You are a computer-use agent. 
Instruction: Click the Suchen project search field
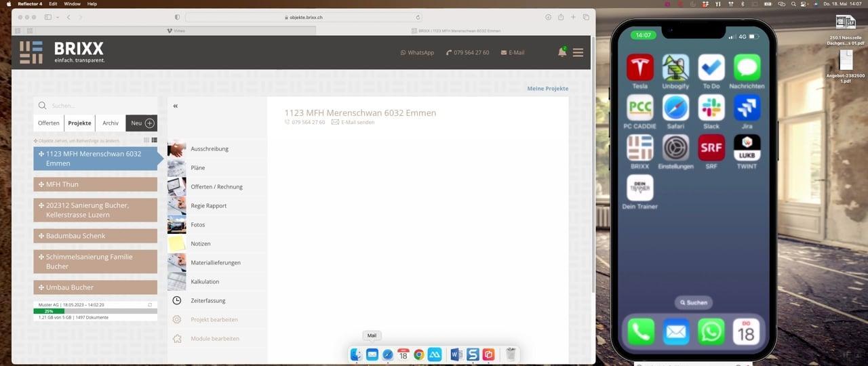(96, 106)
